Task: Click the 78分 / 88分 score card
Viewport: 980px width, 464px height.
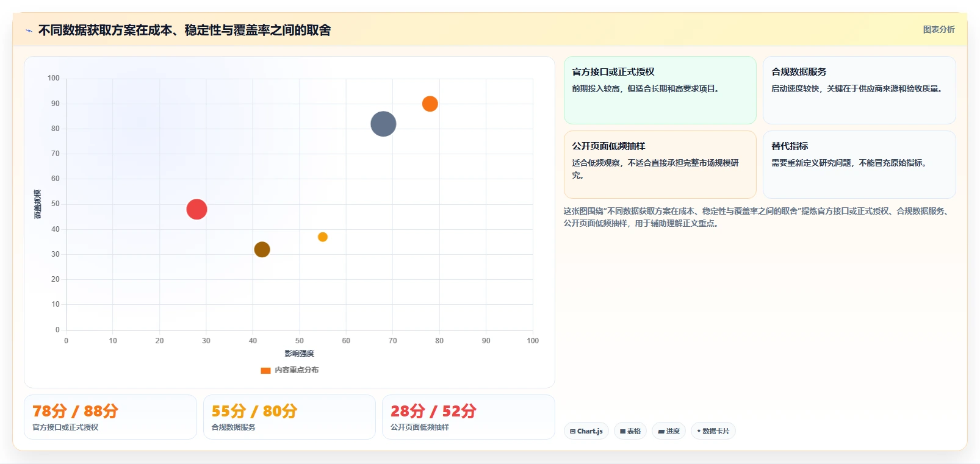Action: pos(110,417)
